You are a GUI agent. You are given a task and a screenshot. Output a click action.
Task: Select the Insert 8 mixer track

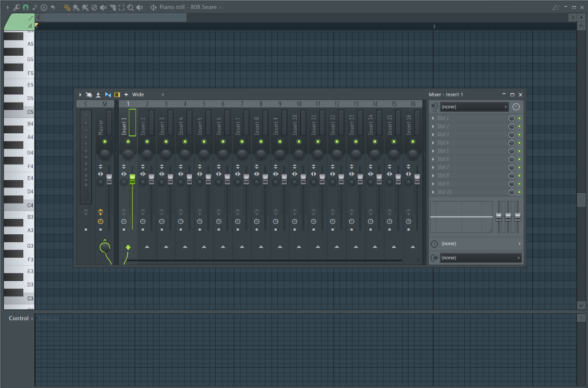(257, 126)
